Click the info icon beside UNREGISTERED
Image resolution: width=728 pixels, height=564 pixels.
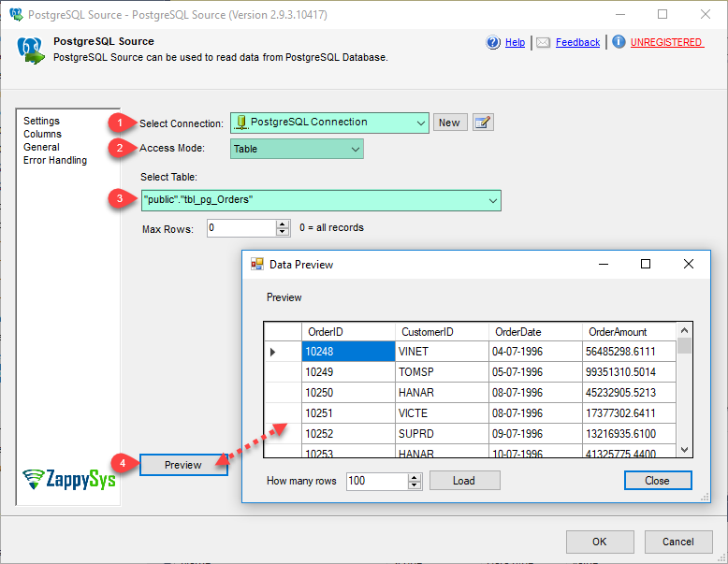(619, 42)
